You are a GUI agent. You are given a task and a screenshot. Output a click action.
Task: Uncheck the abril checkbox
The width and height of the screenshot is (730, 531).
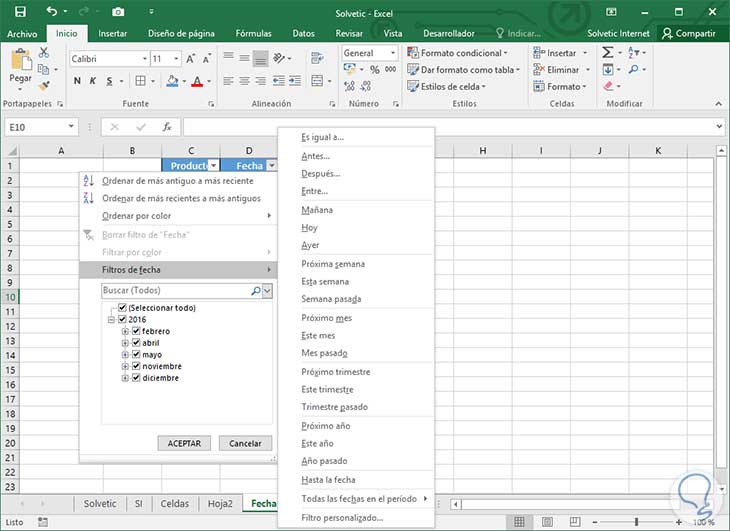tap(136, 342)
